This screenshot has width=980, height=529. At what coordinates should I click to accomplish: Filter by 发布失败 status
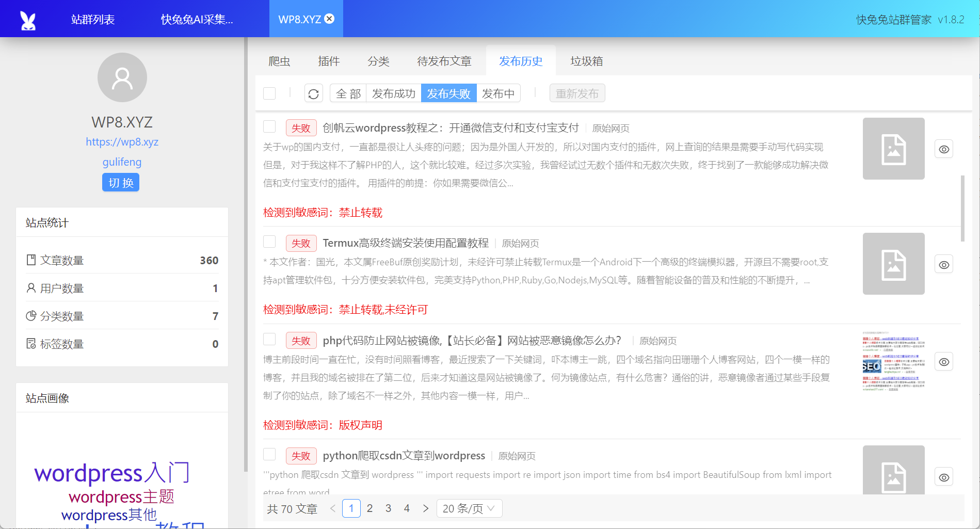click(x=449, y=93)
